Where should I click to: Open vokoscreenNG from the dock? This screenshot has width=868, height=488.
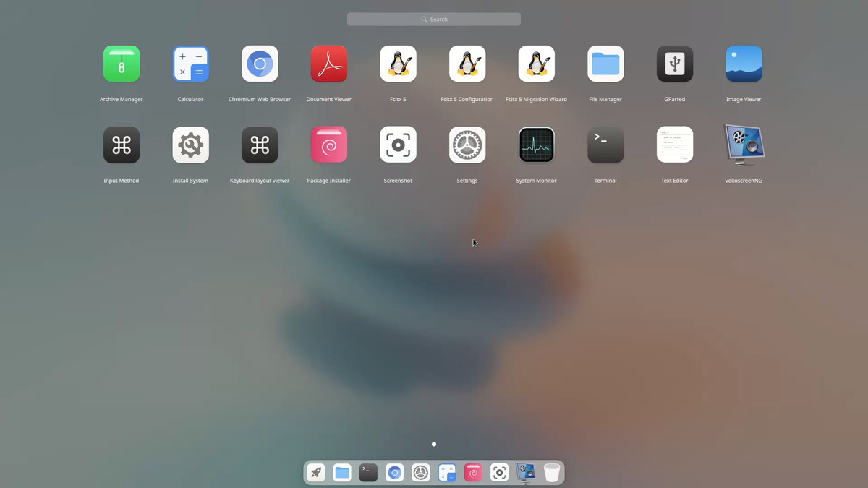tap(525, 473)
